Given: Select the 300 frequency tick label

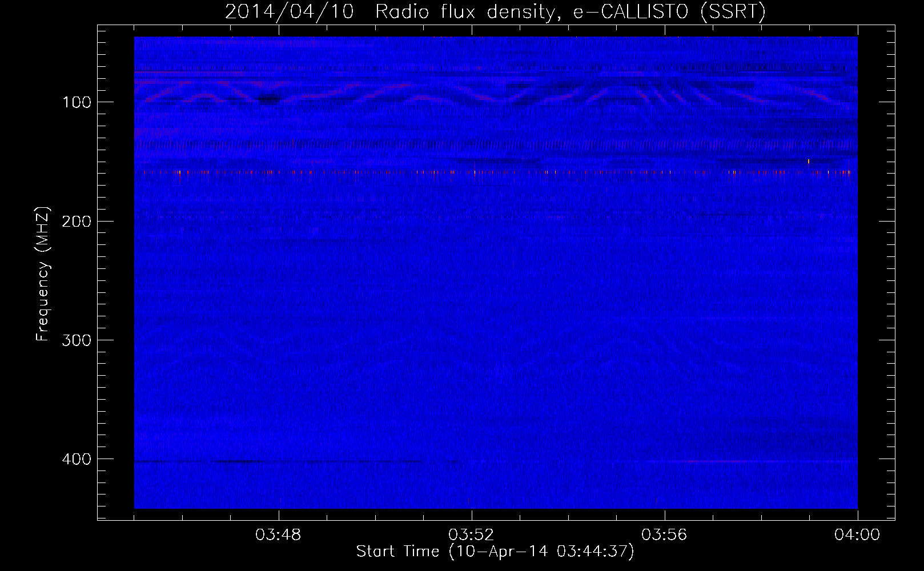Looking at the screenshot, I should (x=76, y=340).
